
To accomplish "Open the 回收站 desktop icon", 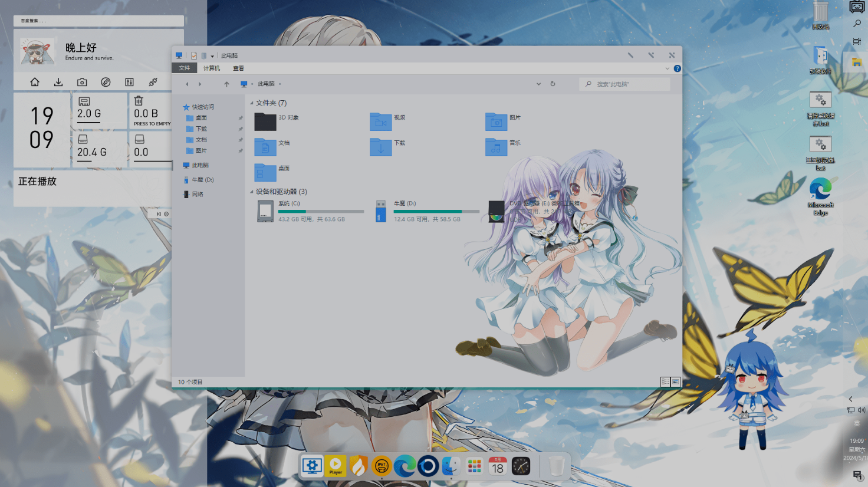I will (x=820, y=15).
